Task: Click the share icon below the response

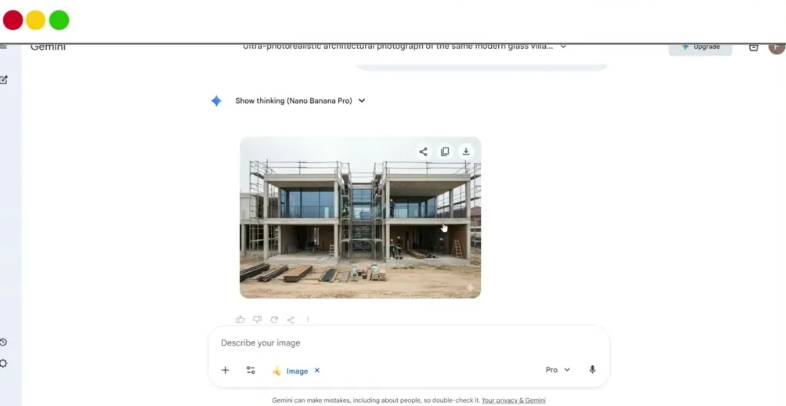Action: tap(291, 320)
